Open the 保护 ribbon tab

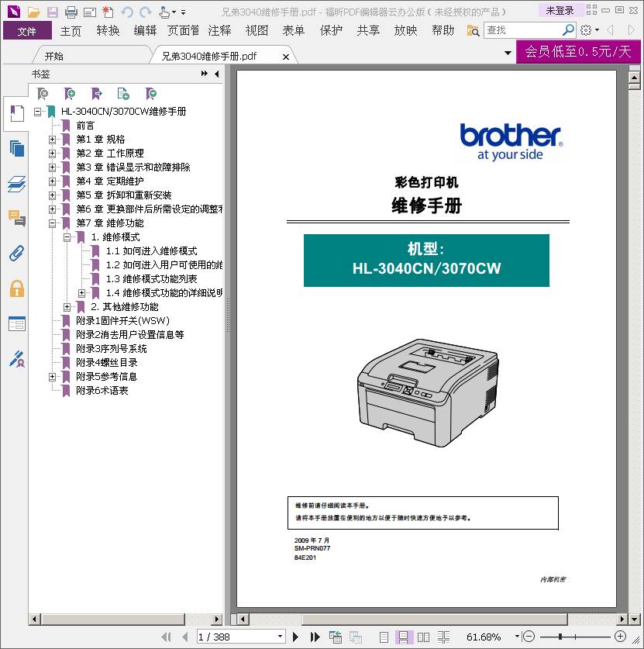coord(332,31)
